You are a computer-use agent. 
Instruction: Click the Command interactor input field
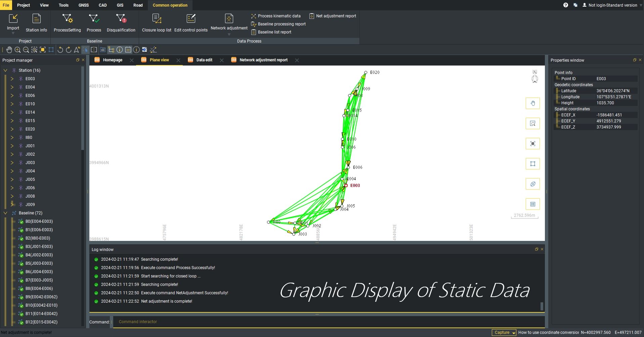(329, 322)
